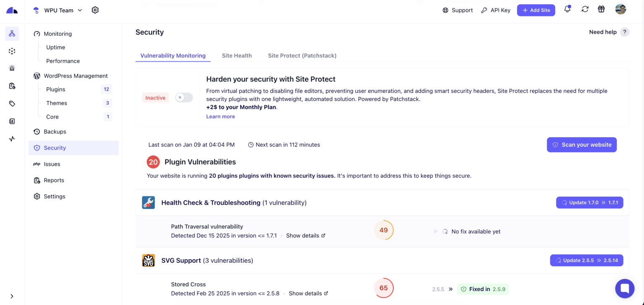This screenshot has height=305, width=644.
Task: Open WordPress Management in the sidebar
Action: pyautogui.click(x=75, y=76)
